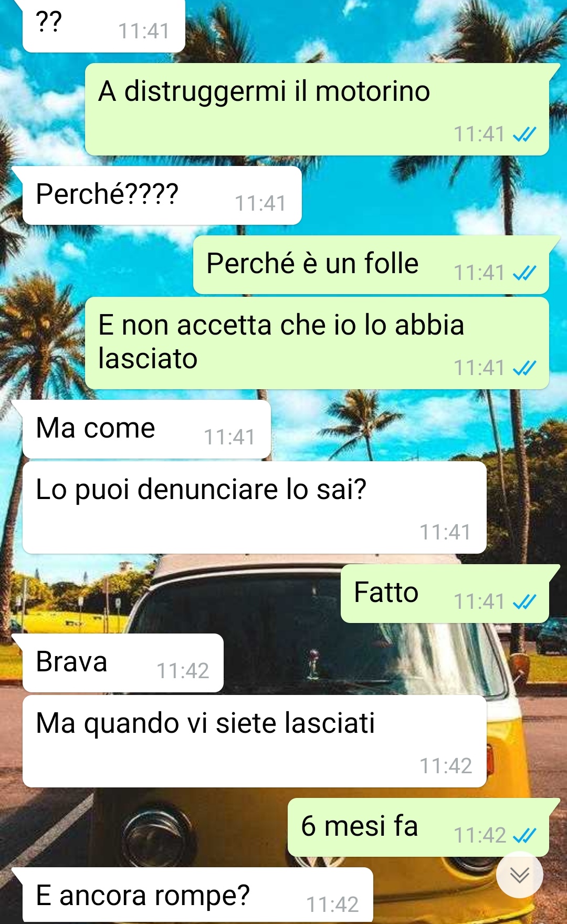
Task: Tap the blue read ticks on "Fatto"
Action: point(524,601)
